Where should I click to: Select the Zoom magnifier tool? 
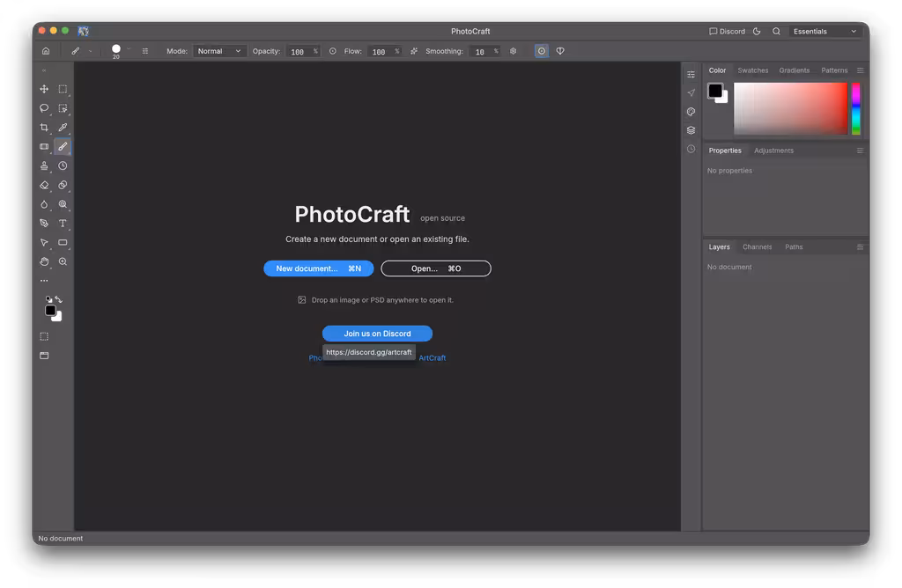pyautogui.click(x=63, y=261)
